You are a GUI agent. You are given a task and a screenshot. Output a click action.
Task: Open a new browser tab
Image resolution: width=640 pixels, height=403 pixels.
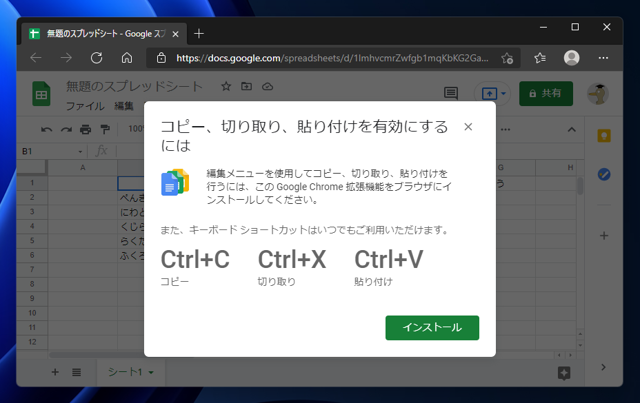pyautogui.click(x=199, y=33)
